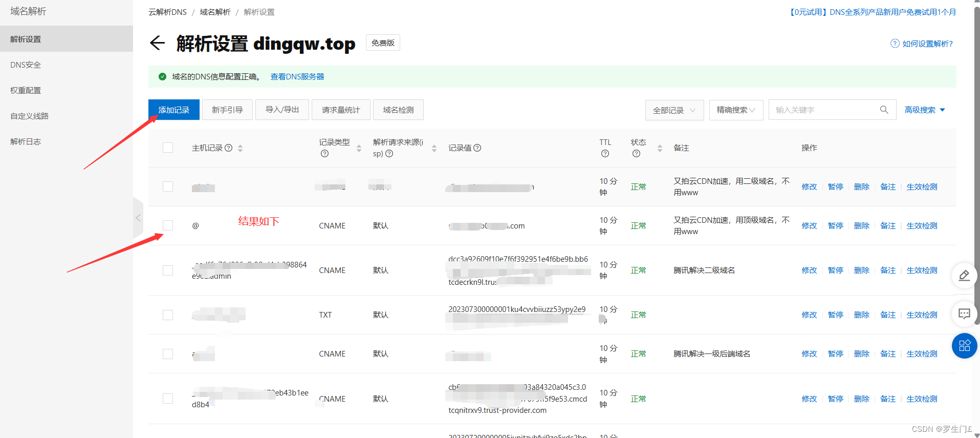The width and height of the screenshot is (980, 438).
Task: Open the 全部记录 dropdown
Action: pyautogui.click(x=674, y=110)
